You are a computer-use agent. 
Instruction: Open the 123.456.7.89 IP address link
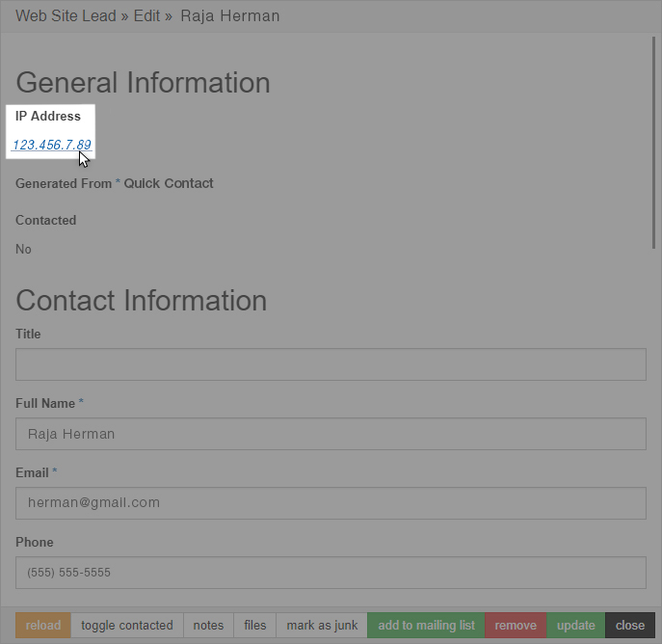(51, 145)
